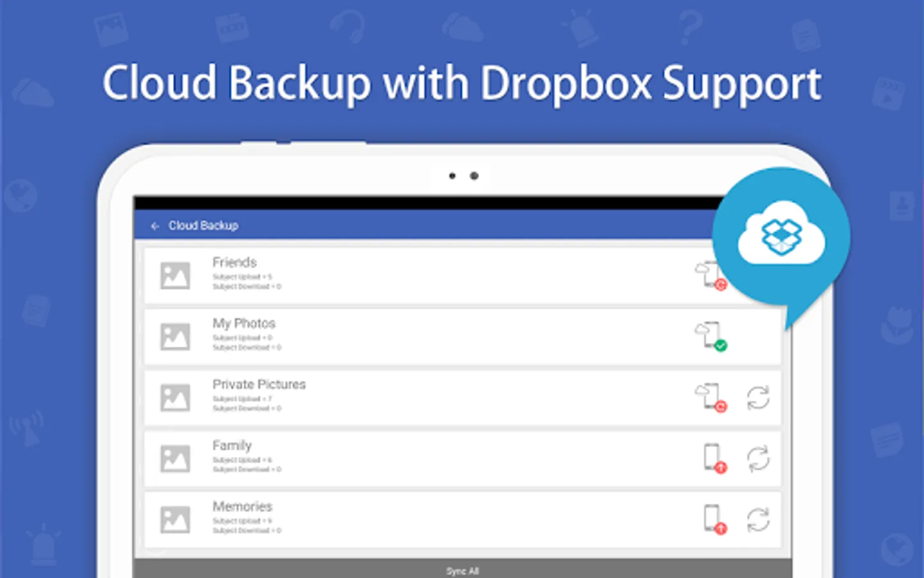Screen dimensions: 924x578
Task: Select the Family album title
Action: [232, 445]
